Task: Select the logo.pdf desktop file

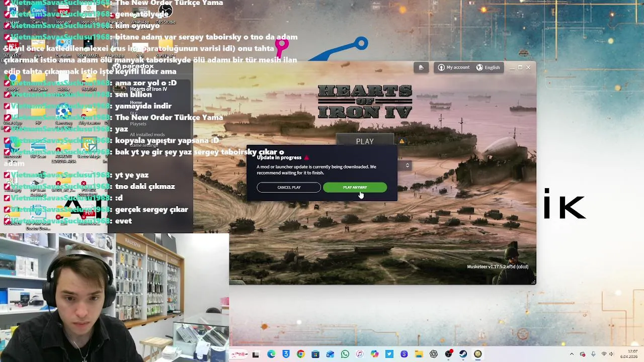Action: 63,14
